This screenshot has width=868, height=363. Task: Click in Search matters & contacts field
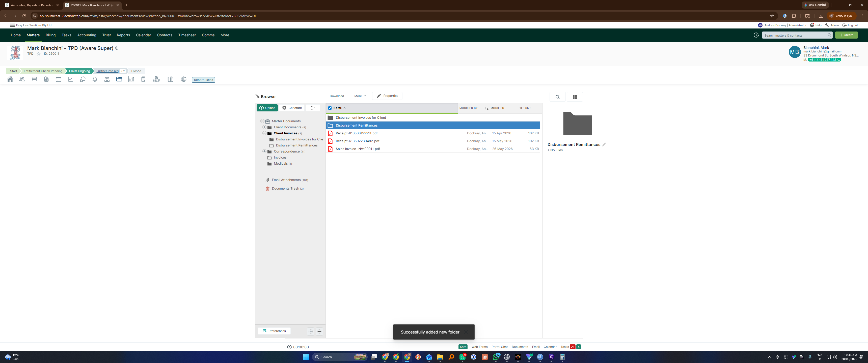(797, 35)
